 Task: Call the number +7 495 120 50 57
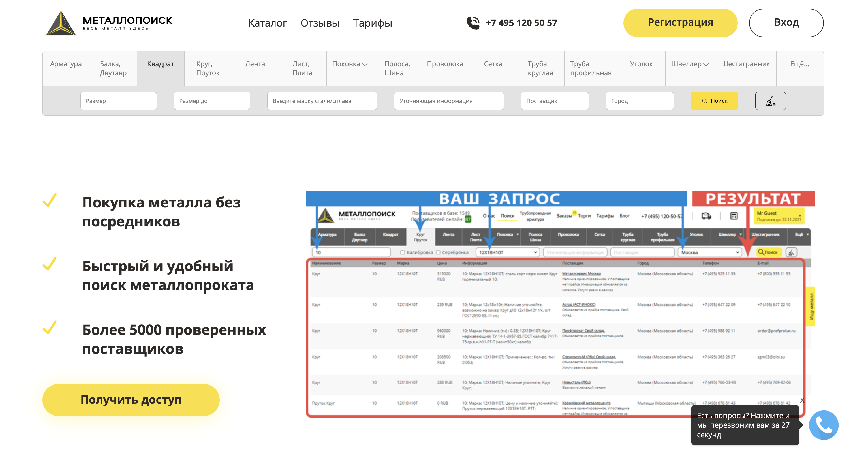pyautogui.click(x=521, y=23)
